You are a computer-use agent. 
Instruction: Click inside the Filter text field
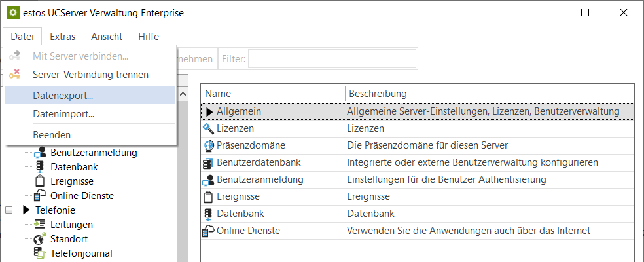(x=332, y=59)
